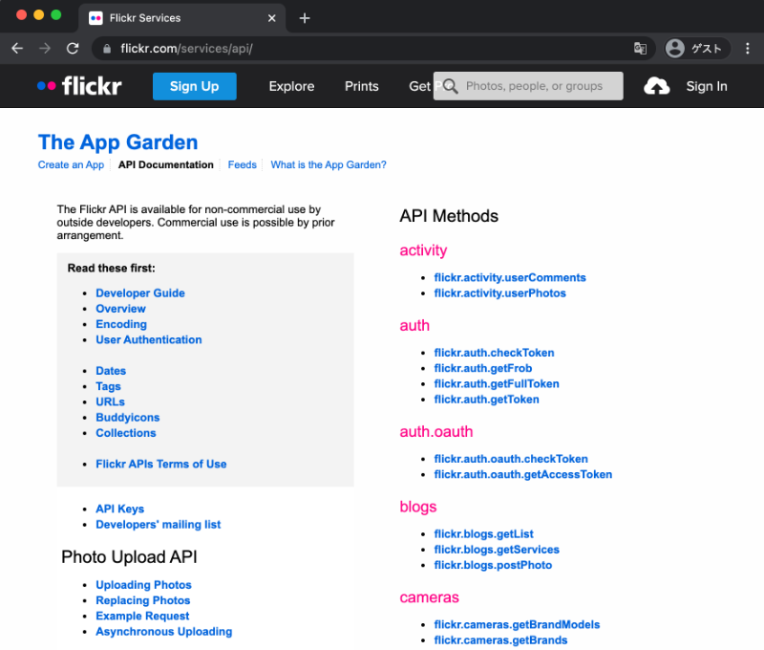Open flickr.auth.getFrob method link
This screenshot has width=764, height=650.
pos(483,368)
